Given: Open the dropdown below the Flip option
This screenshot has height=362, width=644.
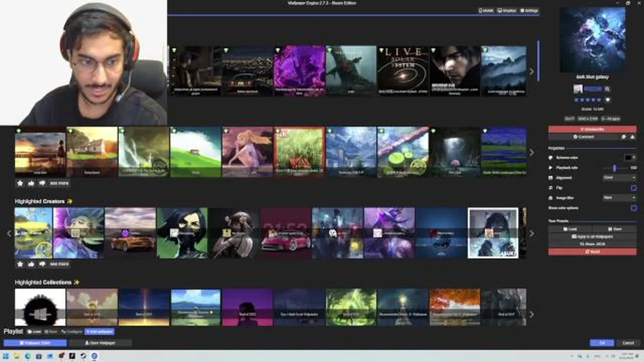Looking at the screenshot, I should pos(619,198).
